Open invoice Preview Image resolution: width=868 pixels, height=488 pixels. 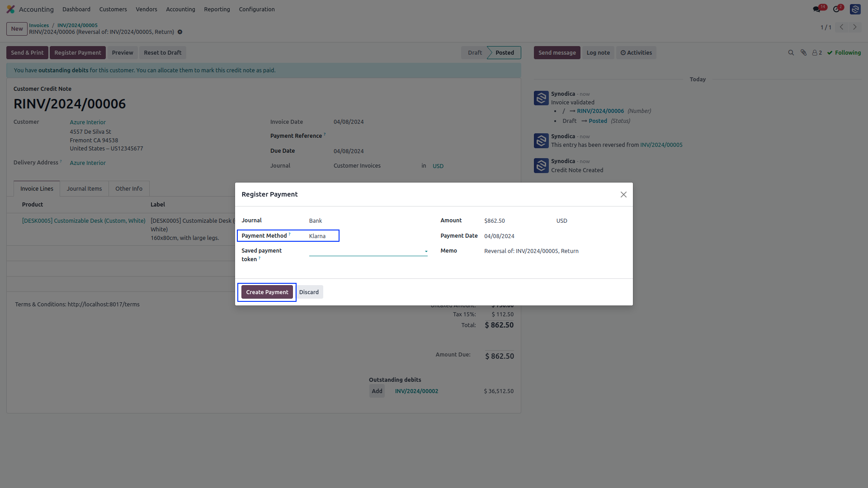click(123, 53)
